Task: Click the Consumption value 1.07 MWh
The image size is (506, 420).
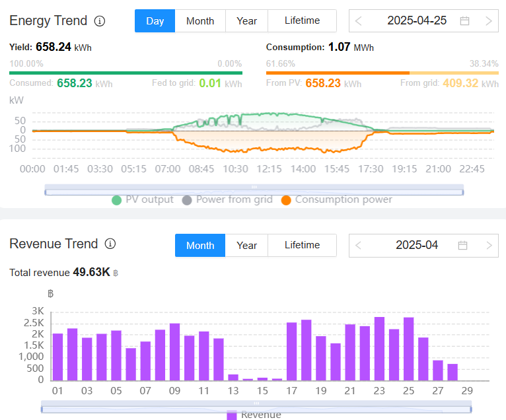Action: coord(351,47)
